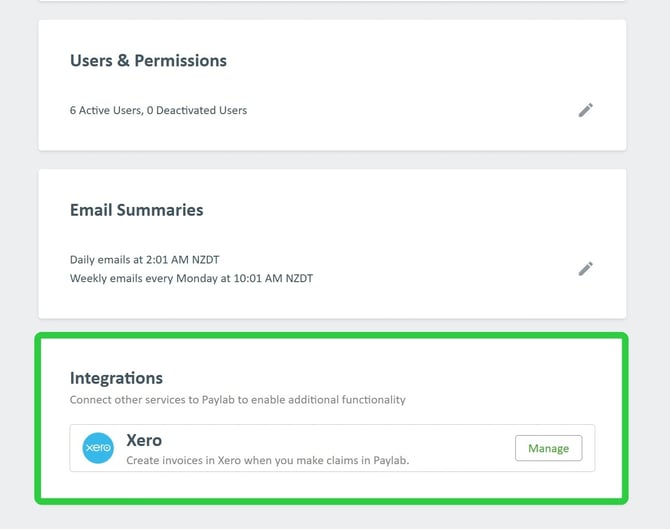Click the Xero integration name
This screenshot has width=670, height=529.
tap(144, 440)
